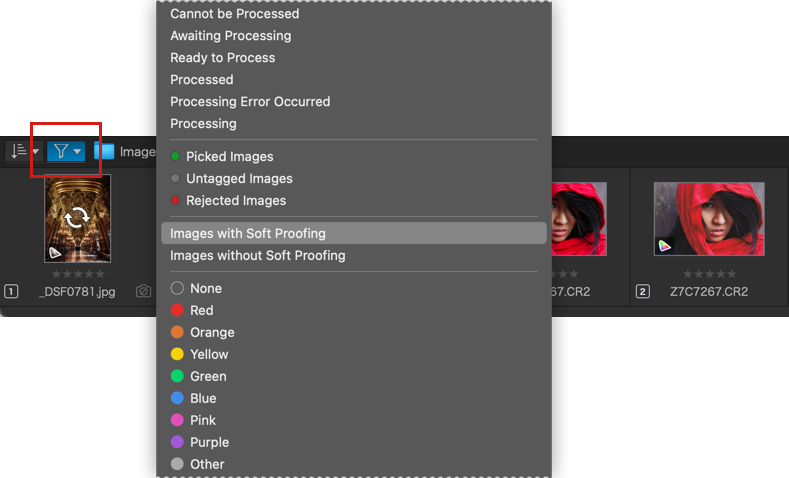Open the sort order icon

coord(18,151)
